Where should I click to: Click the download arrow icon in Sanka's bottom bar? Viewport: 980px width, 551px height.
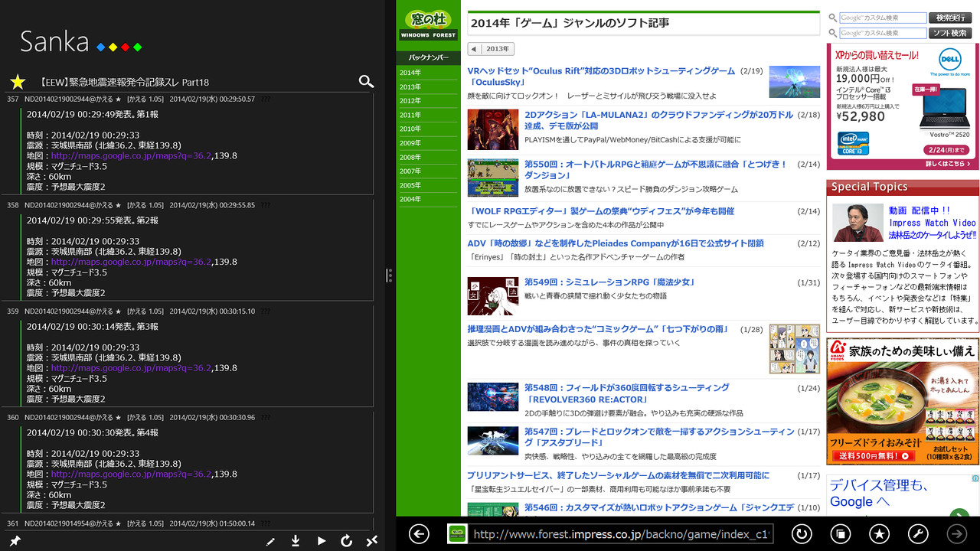point(296,541)
